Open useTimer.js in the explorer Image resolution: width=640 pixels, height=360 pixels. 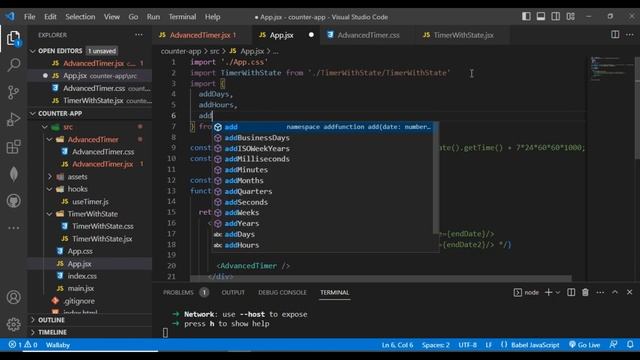(x=90, y=202)
